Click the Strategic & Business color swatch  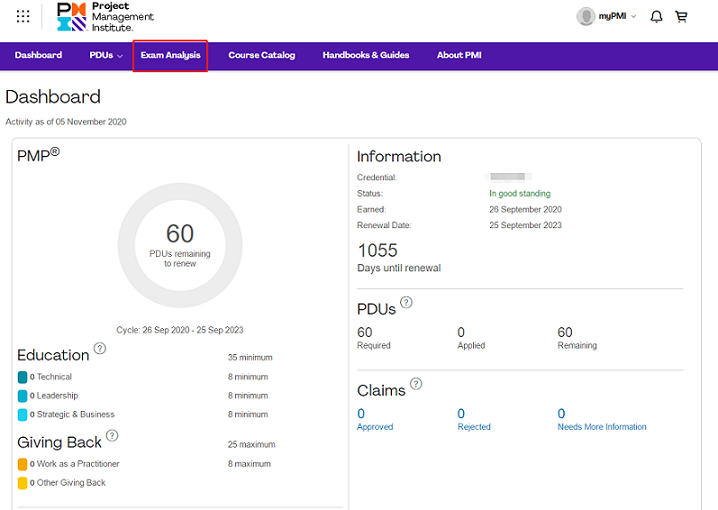(22, 415)
